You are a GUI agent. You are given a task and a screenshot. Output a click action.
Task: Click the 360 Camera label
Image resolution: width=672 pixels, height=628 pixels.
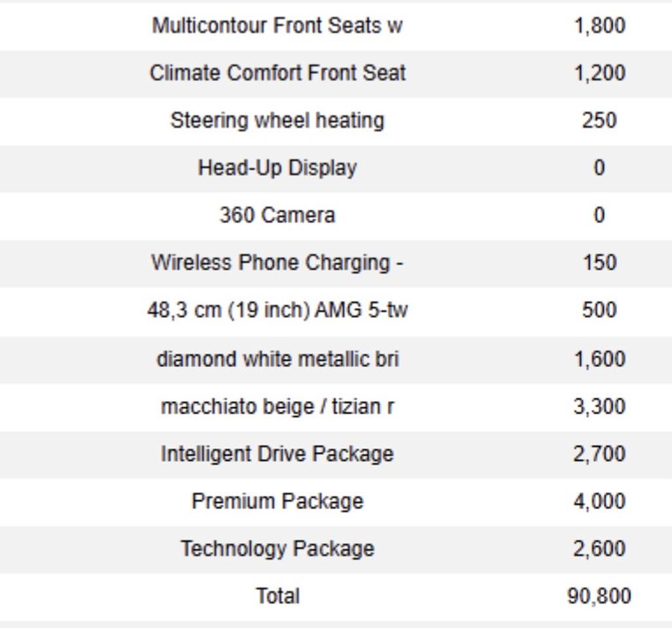[x=277, y=215]
